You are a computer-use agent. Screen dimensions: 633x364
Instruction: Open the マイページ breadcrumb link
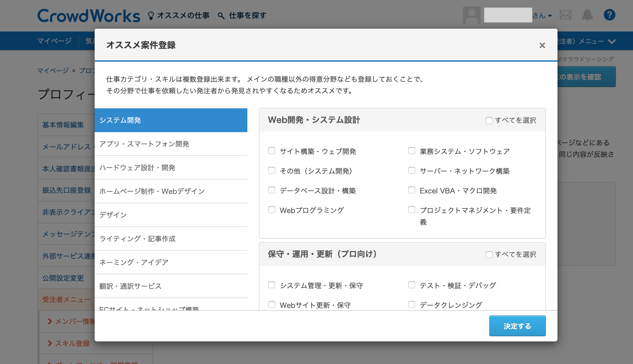[53, 71]
